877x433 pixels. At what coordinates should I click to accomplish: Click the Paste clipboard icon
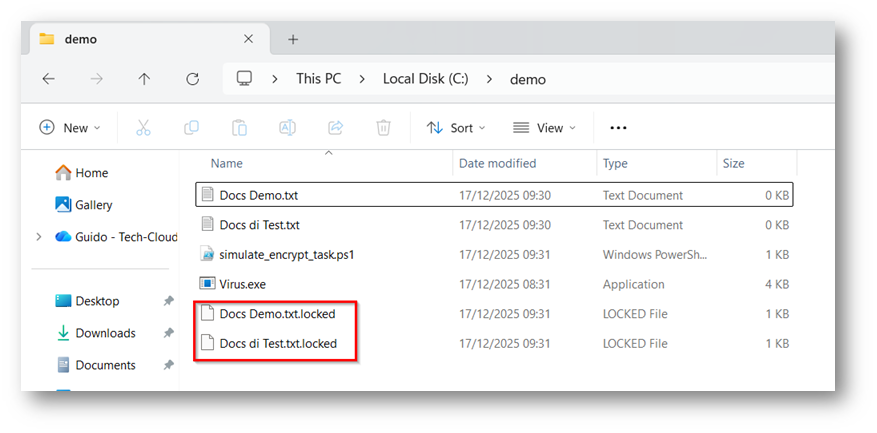click(x=239, y=128)
